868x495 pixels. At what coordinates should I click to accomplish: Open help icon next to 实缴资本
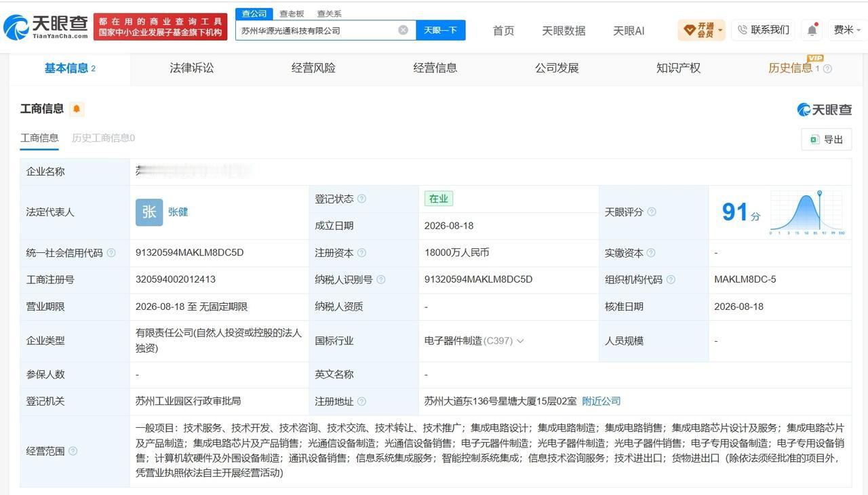[651, 253]
